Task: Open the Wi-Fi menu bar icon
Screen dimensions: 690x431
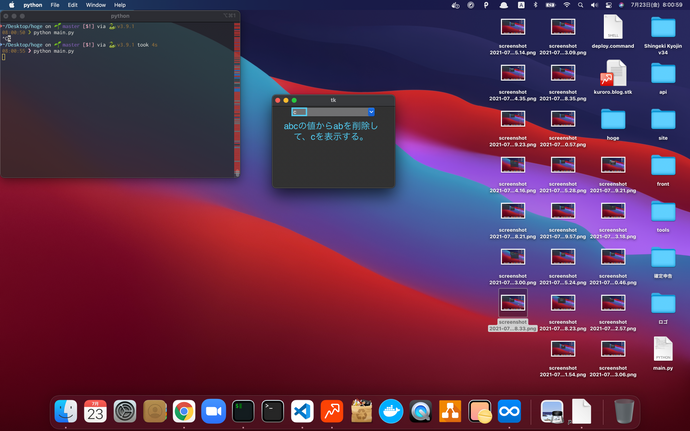Action: 566,5
